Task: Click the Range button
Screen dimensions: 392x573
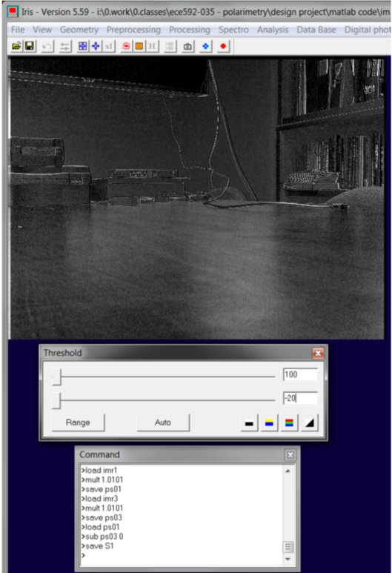Action: (78, 423)
